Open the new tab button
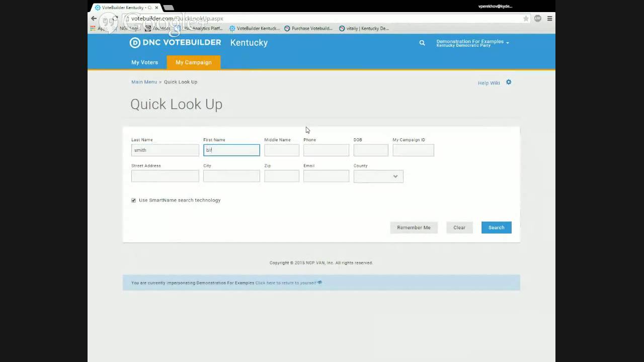The width and height of the screenshot is (644, 362). [x=169, y=8]
